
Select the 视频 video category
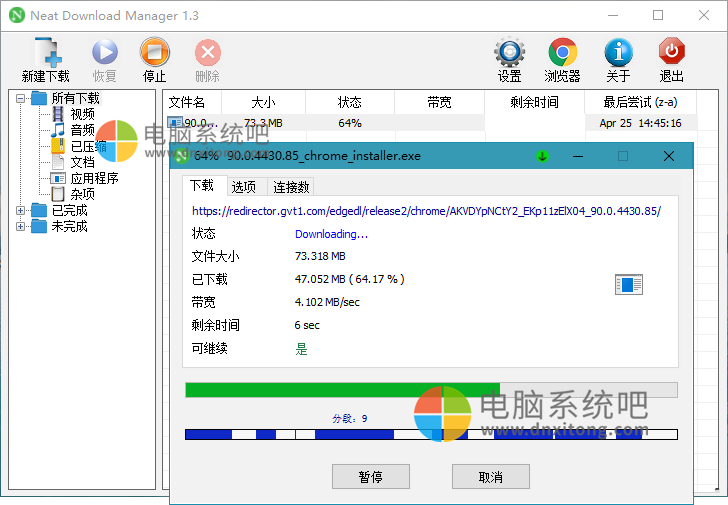coord(82,114)
